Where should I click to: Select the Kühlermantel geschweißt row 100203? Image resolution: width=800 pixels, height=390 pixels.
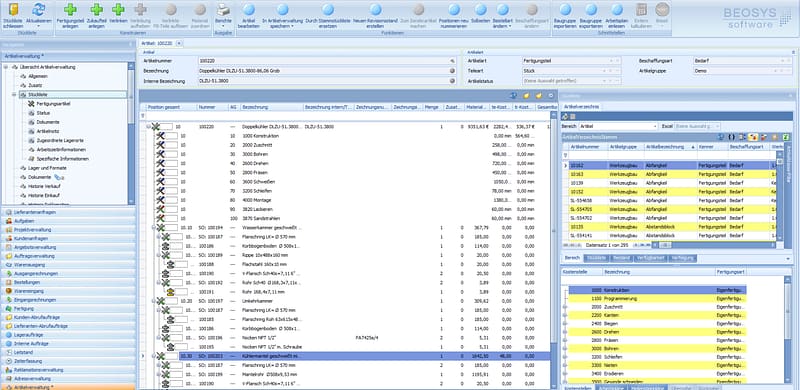(364, 356)
